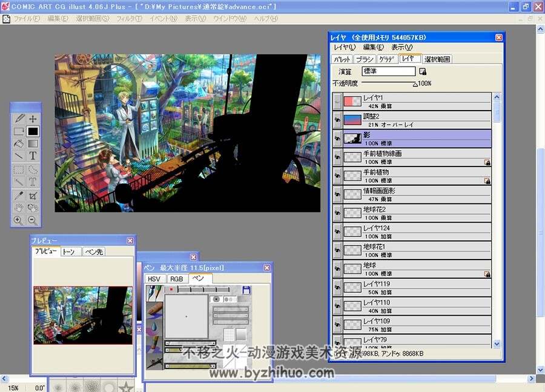Select the lasso selection tool
Viewport: 545px width, 392px height.
tap(33, 169)
